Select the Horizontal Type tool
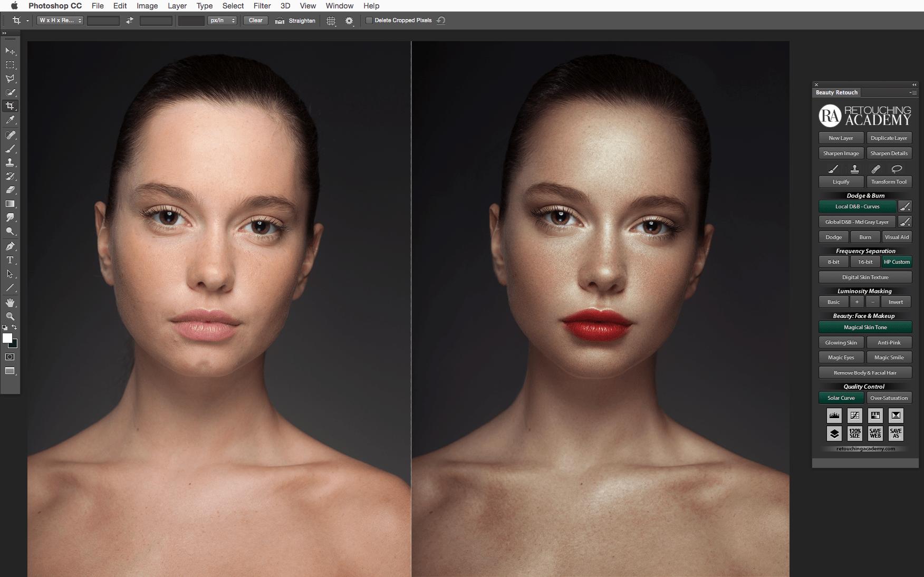The width and height of the screenshot is (924, 577). tap(10, 260)
